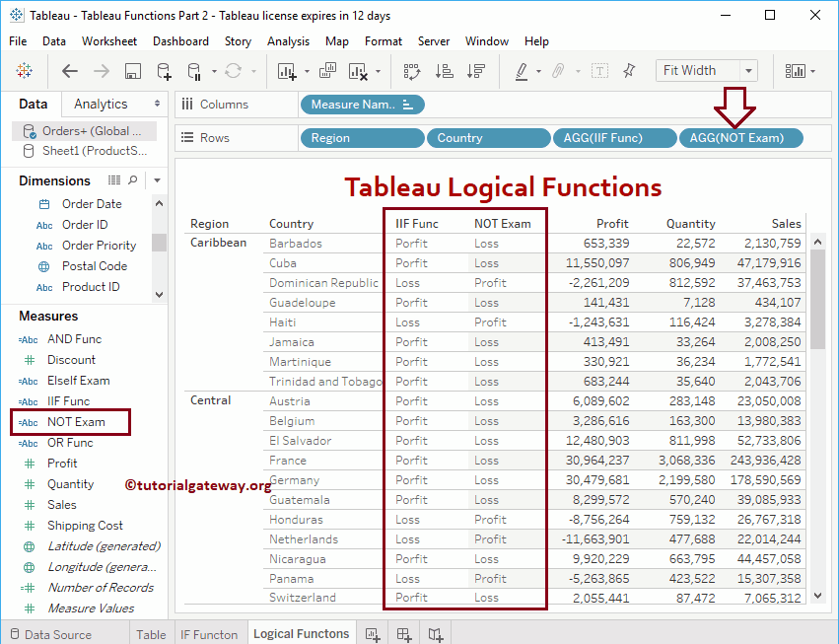Image resolution: width=839 pixels, height=644 pixels.
Task: Open the New Worksheet dropdown arrow
Action: tap(307, 71)
